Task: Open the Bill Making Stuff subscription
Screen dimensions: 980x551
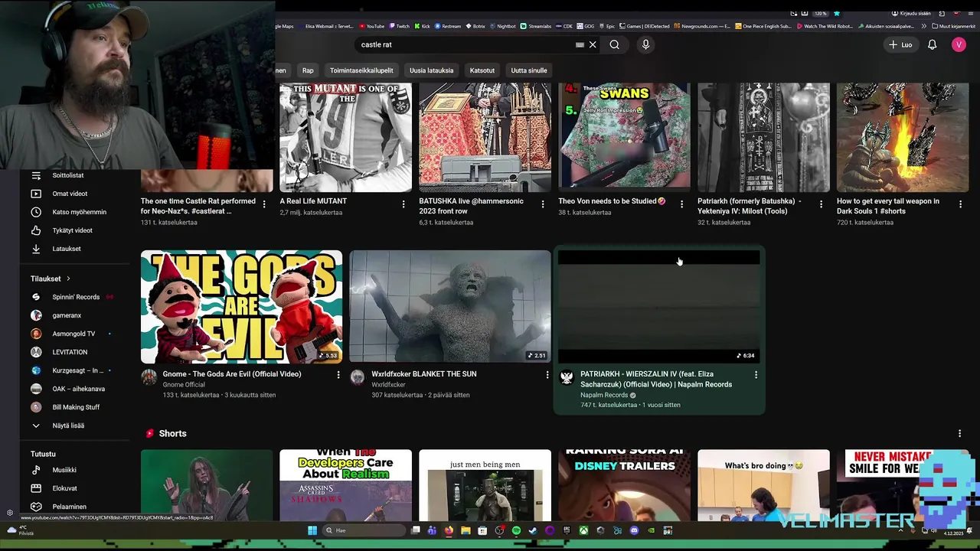Action: coord(76,407)
